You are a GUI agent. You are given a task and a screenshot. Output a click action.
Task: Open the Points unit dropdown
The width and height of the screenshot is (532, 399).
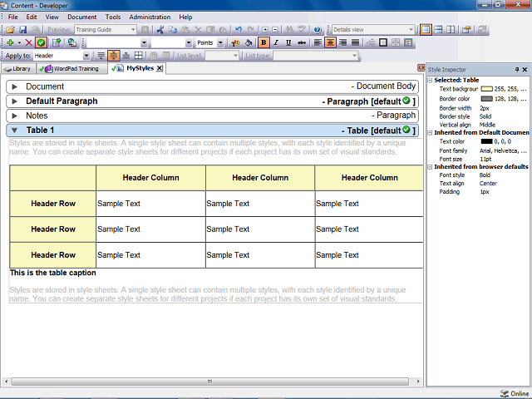[220, 42]
